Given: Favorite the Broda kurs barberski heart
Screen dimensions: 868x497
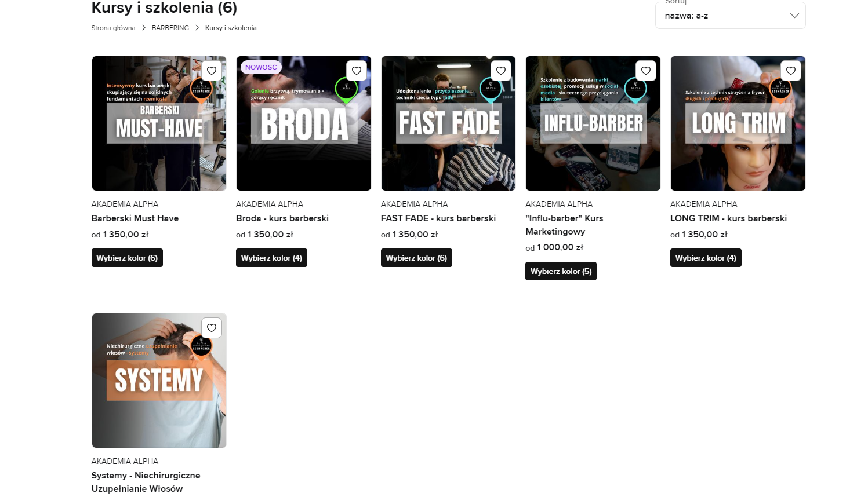Looking at the screenshot, I should click(357, 71).
